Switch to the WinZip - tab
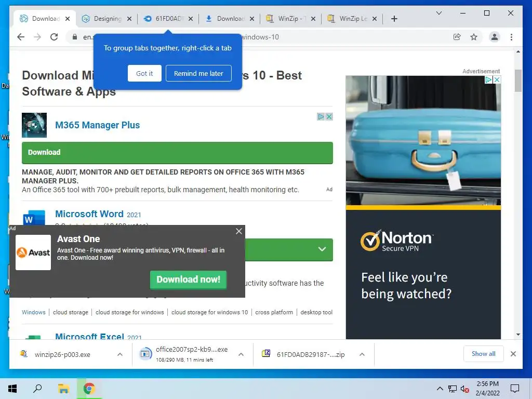532x399 pixels. coord(291,19)
